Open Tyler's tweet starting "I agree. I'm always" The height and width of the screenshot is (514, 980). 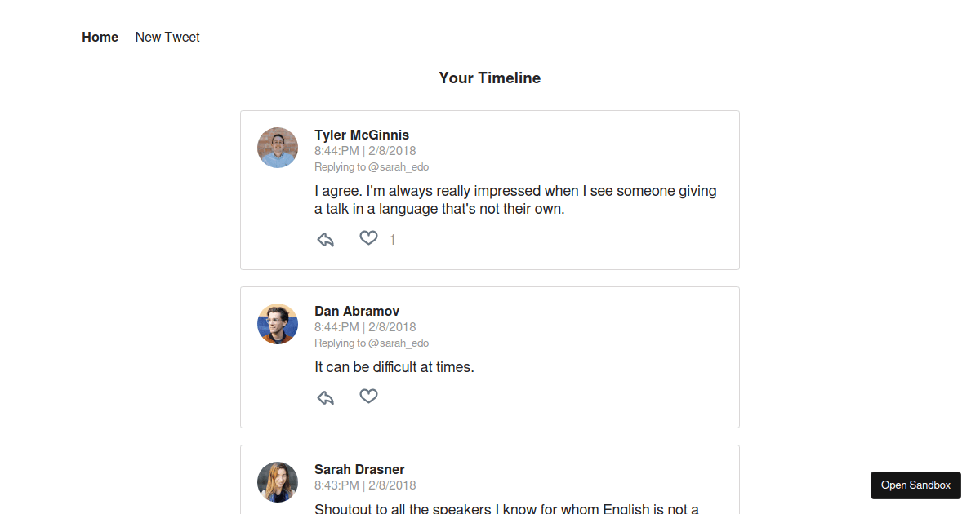coord(515,200)
